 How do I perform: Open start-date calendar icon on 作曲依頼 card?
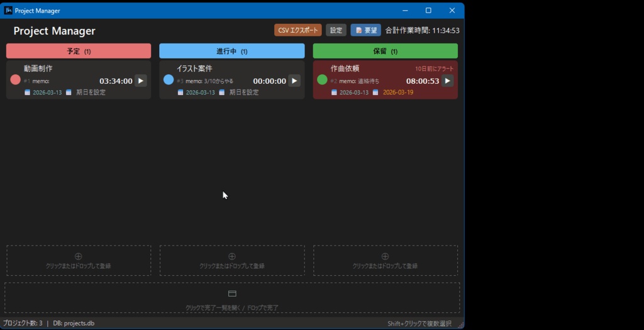tap(334, 93)
